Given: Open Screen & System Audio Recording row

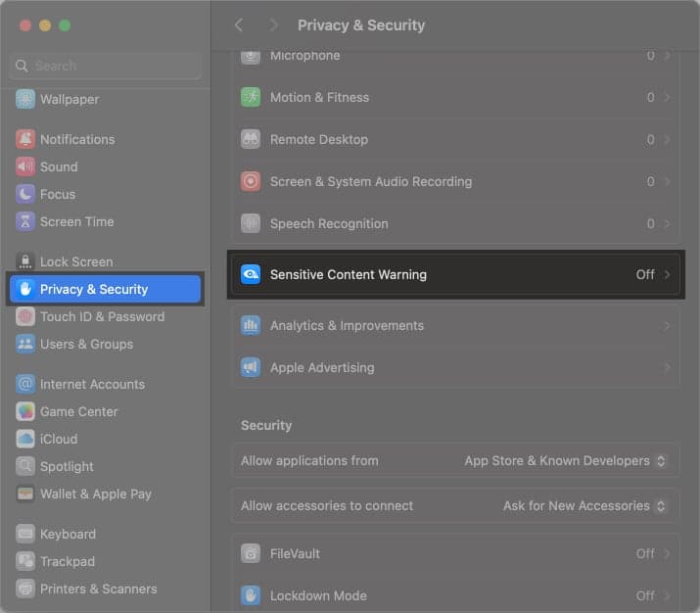Looking at the screenshot, I should pyautogui.click(x=456, y=182).
